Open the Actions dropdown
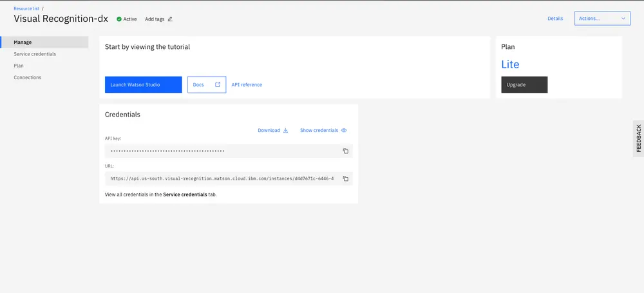The height and width of the screenshot is (293, 644). coord(602,19)
